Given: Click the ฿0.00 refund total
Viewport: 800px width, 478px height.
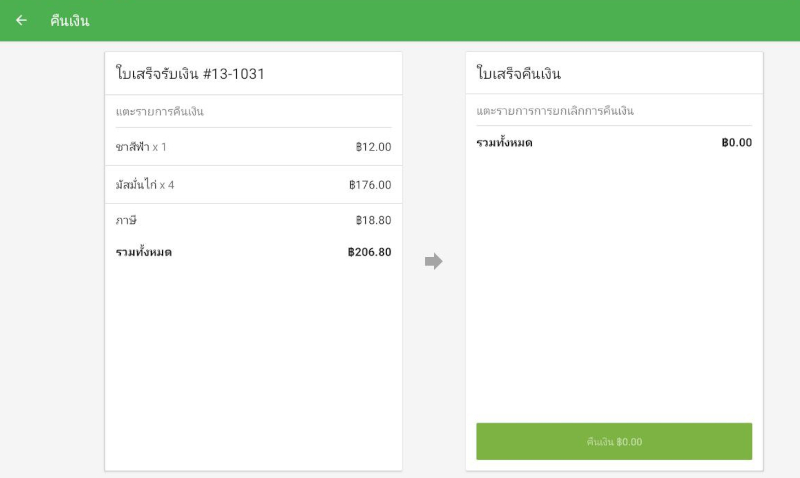Looking at the screenshot, I should pyautogui.click(x=736, y=143).
